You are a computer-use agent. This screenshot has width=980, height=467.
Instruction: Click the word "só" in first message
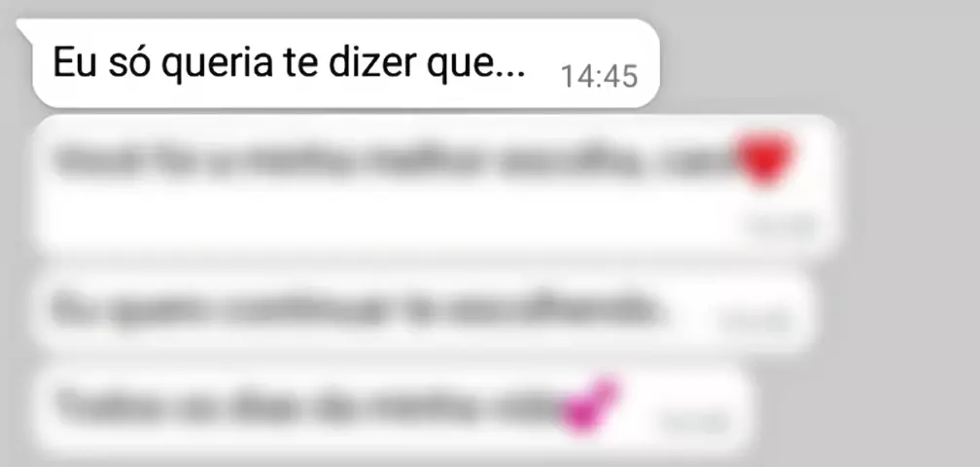(129, 62)
